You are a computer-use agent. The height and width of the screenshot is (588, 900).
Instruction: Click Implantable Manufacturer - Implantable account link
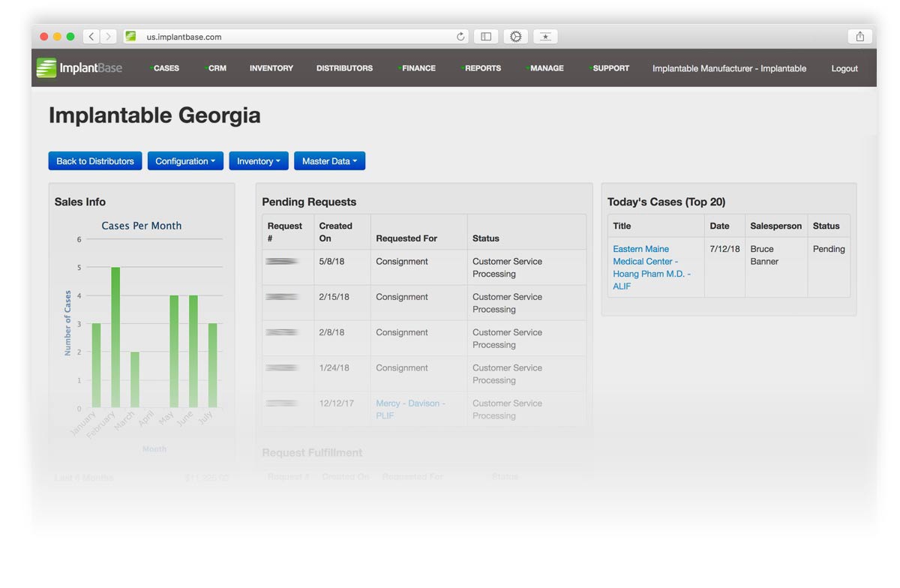pos(729,68)
